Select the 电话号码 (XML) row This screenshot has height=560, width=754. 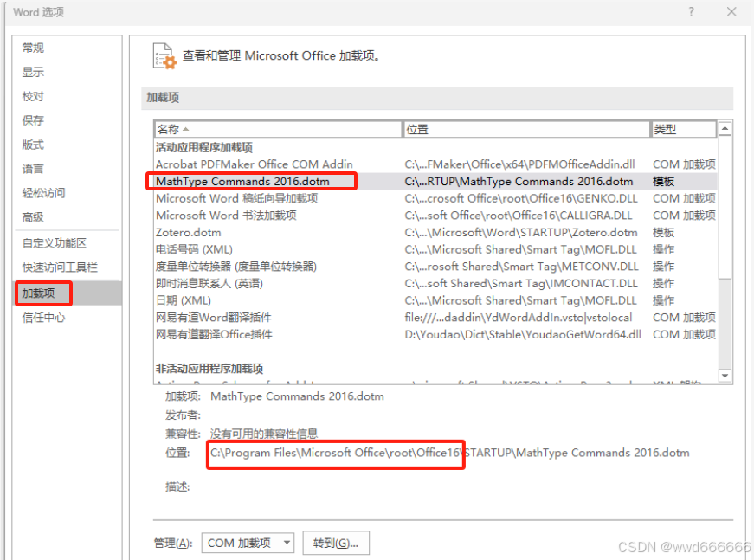435,249
